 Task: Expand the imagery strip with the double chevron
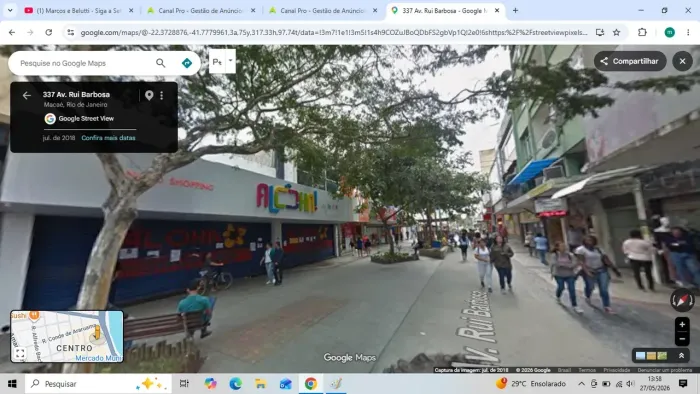681,356
